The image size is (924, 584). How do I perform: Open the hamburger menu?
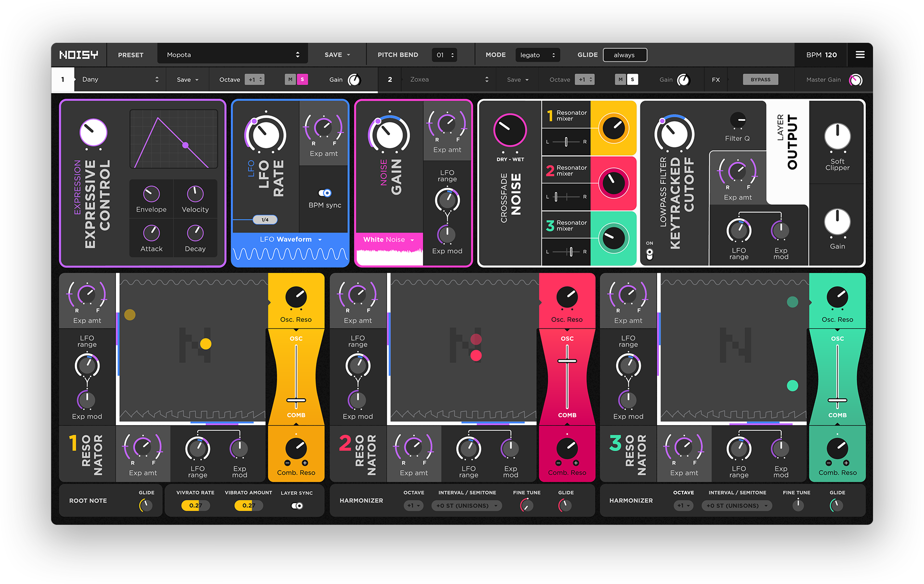coord(860,54)
